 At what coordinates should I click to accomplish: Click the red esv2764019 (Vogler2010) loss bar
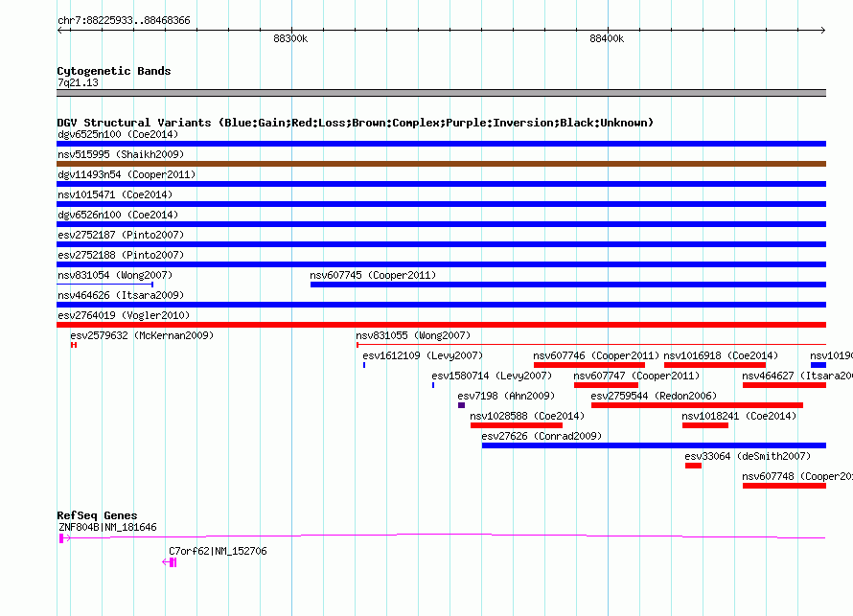point(441,325)
